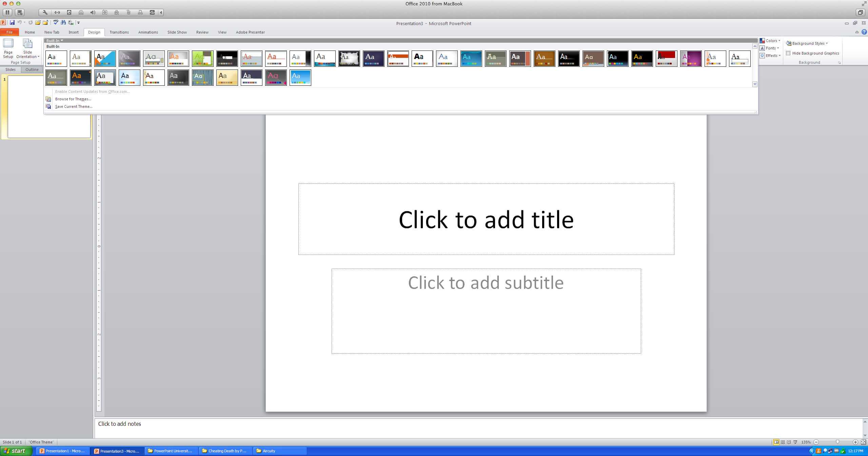Select the Transitions ribbon tab
Image resolution: width=868 pixels, height=456 pixels.
pyautogui.click(x=119, y=32)
